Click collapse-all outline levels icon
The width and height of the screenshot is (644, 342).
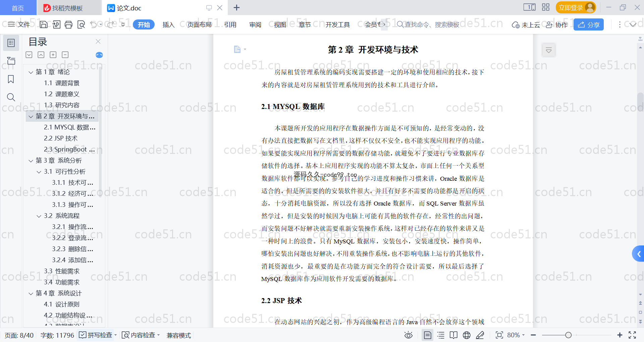tap(41, 55)
